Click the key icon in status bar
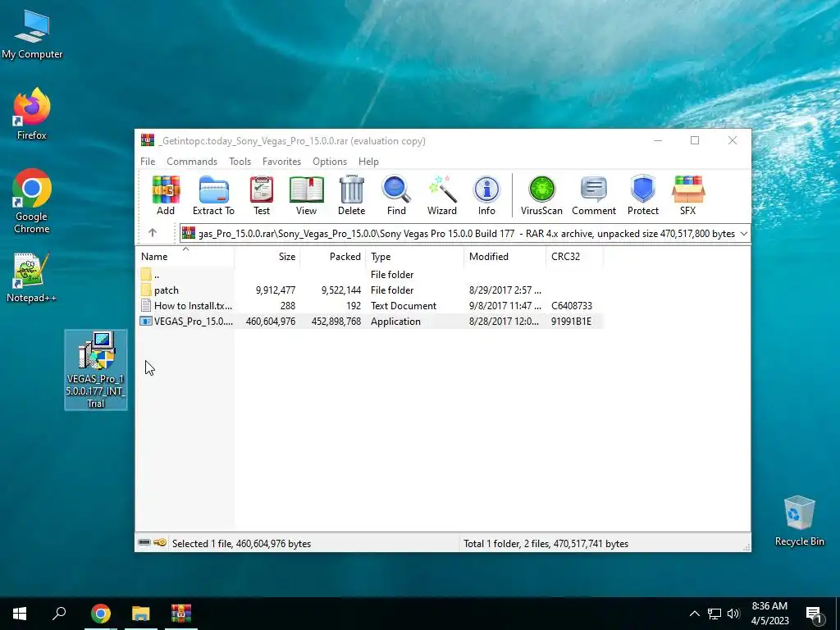 click(x=160, y=543)
